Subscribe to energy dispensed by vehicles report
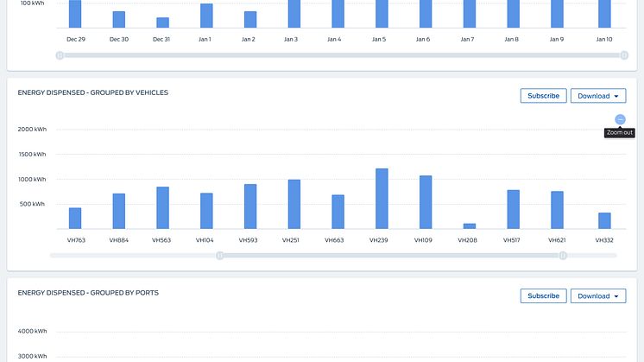 point(543,96)
